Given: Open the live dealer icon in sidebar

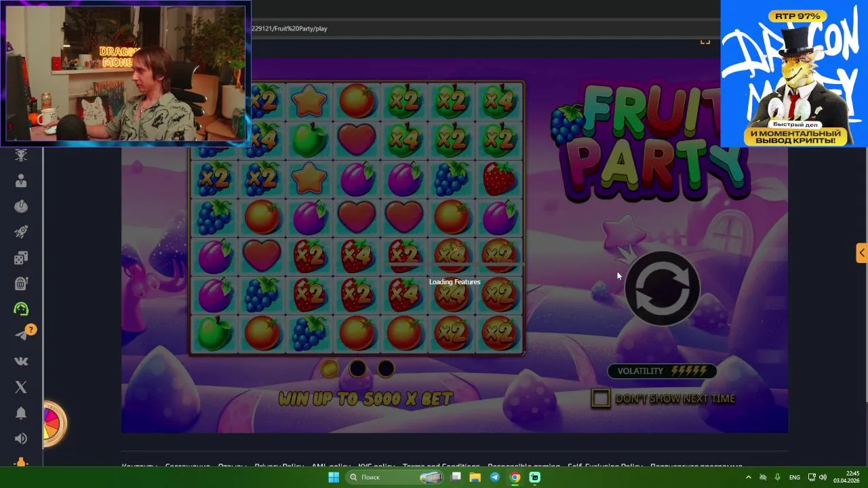Looking at the screenshot, I should (21, 181).
